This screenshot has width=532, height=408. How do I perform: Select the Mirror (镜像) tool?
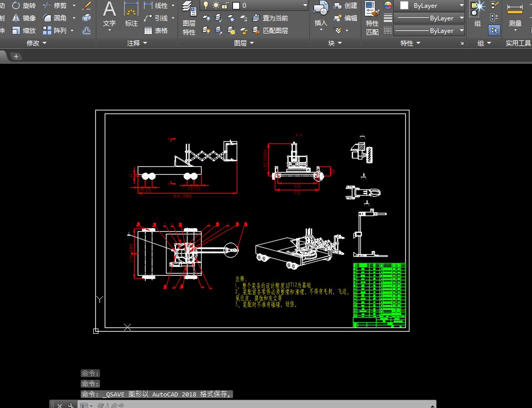tap(24, 18)
